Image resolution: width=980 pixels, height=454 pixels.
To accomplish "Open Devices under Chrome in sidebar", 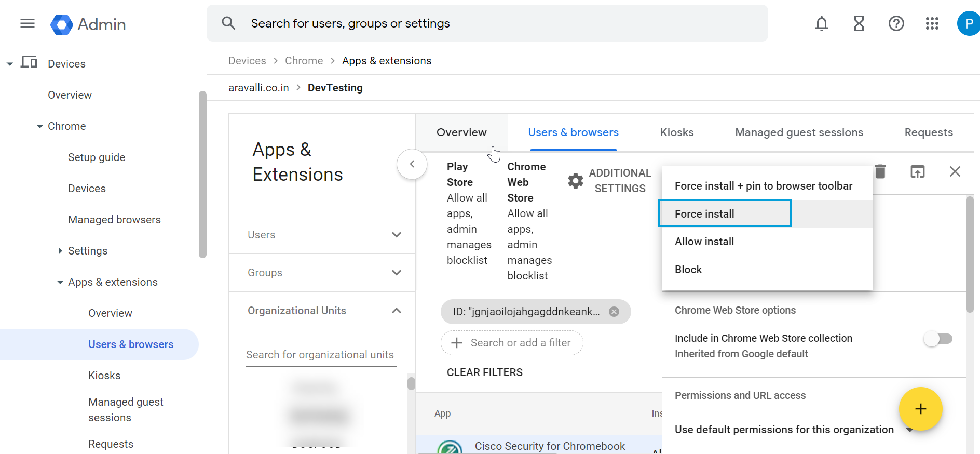I will click(87, 189).
